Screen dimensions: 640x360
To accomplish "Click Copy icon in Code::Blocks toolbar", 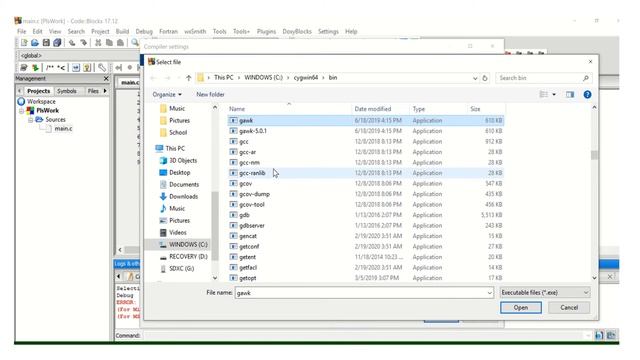I will 109,42.
